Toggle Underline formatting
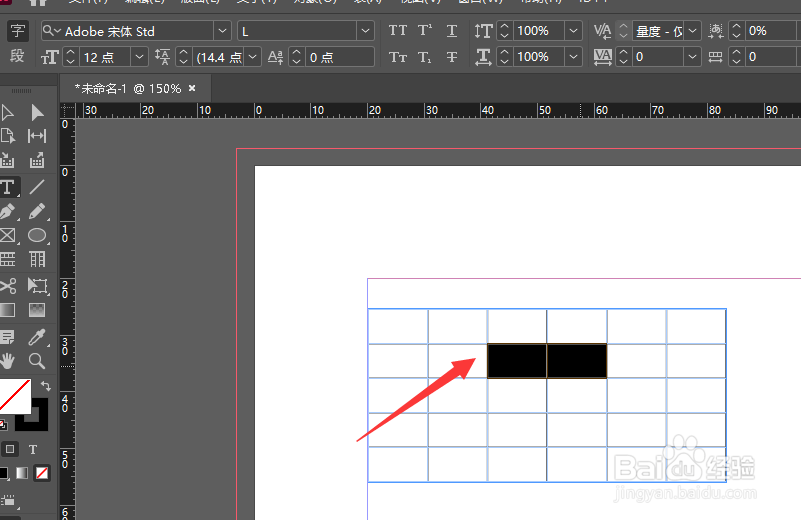Screen dimensions: 801x520 (452, 31)
